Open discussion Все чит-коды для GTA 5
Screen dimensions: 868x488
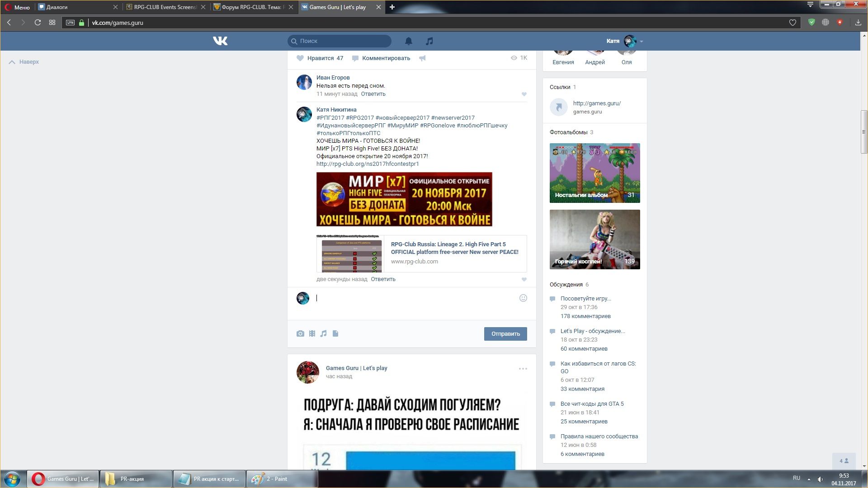click(592, 404)
